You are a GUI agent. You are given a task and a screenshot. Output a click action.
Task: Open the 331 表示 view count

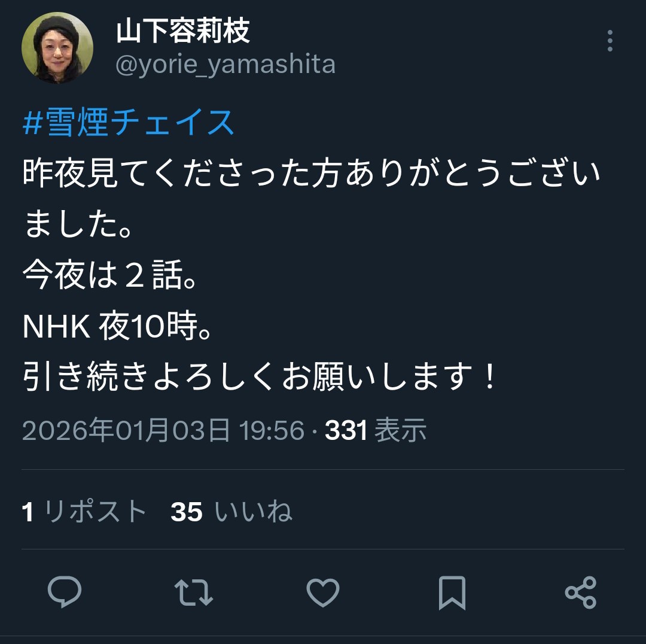coord(375,430)
